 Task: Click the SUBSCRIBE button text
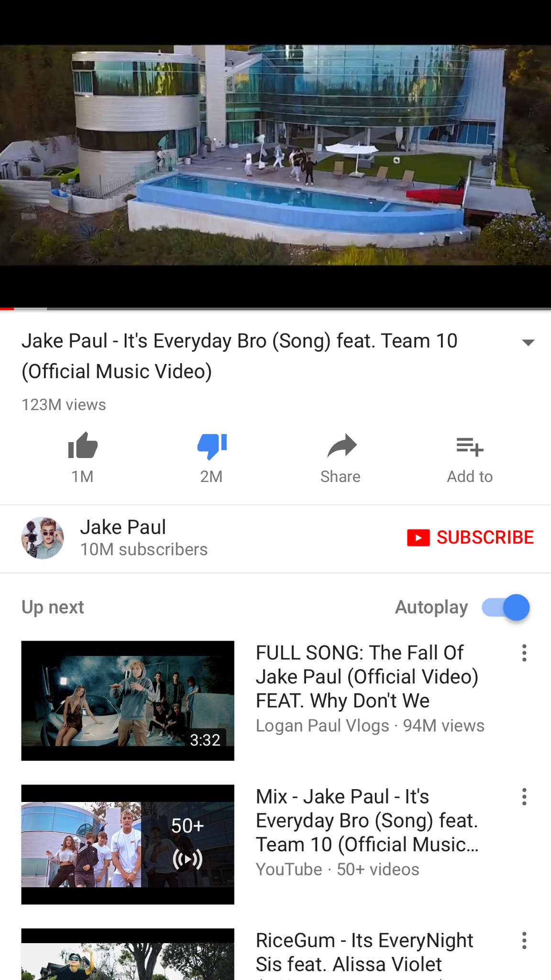click(485, 537)
